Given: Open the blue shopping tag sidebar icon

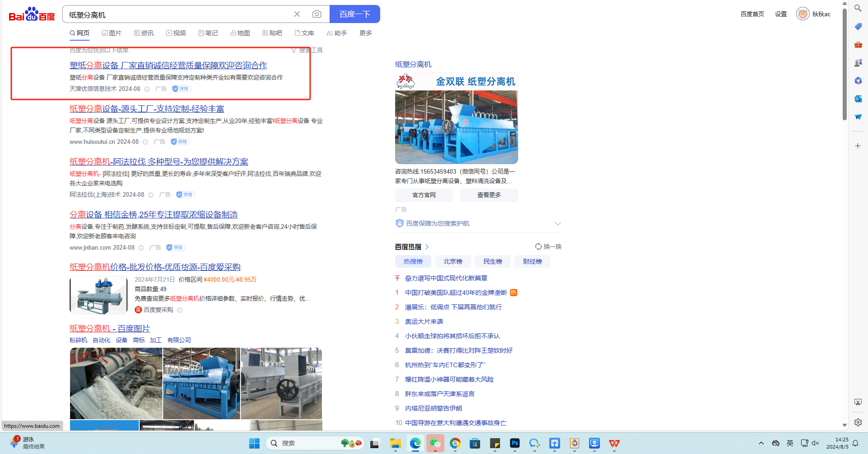Looking at the screenshot, I should tap(858, 27).
